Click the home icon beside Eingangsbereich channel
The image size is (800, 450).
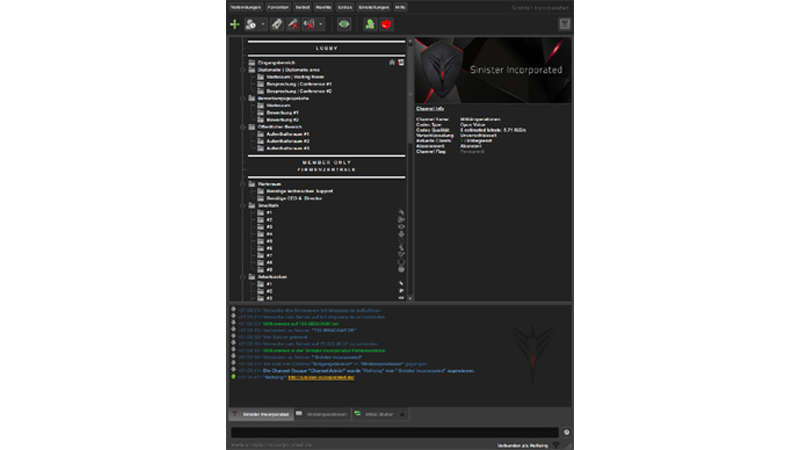pos(393,62)
